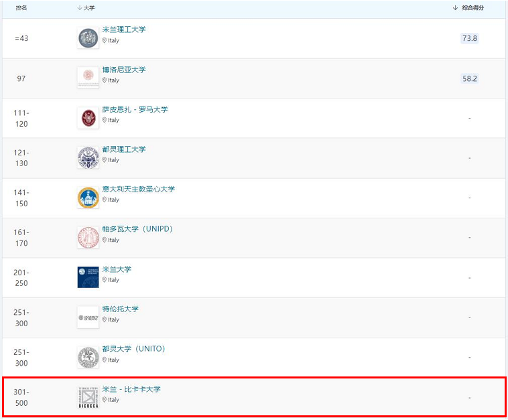
Task: Open the 帕多瓦大学 (UNIPD) link
Action: point(137,229)
